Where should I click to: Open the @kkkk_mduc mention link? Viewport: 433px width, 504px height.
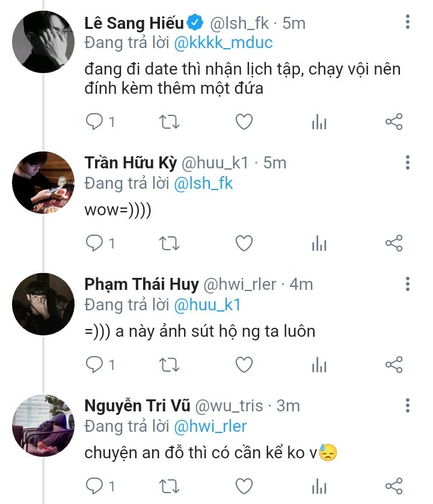(x=223, y=44)
